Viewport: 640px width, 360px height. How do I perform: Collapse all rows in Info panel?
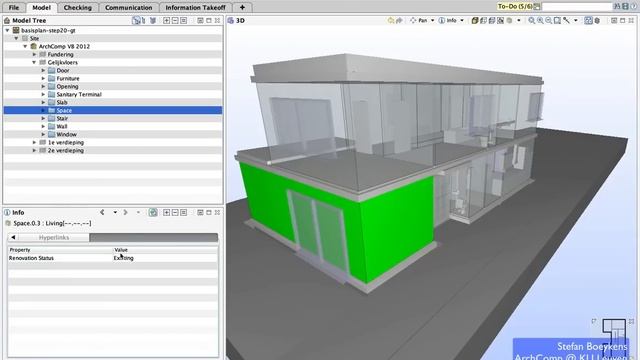pyautogui.click(x=175, y=212)
